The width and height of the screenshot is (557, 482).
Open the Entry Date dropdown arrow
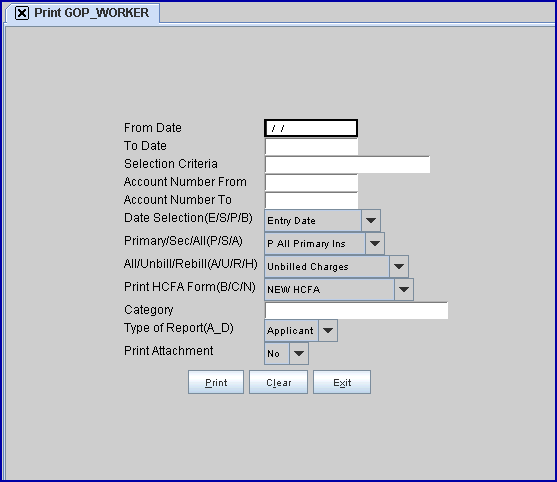(371, 221)
